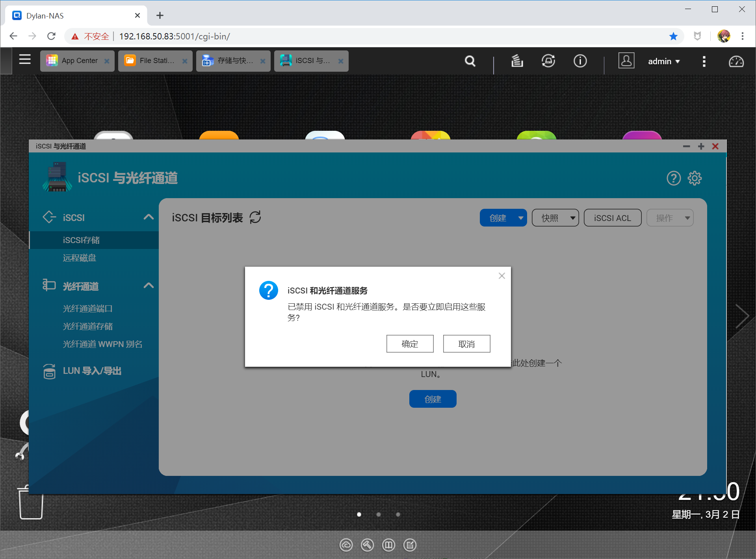This screenshot has width=756, height=559.
Task: Reload the browser page
Action: (x=51, y=36)
